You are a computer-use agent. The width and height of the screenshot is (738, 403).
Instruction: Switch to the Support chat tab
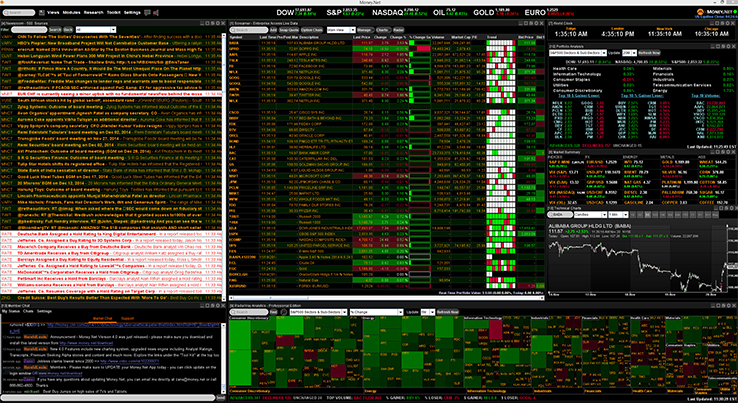click(128, 319)
